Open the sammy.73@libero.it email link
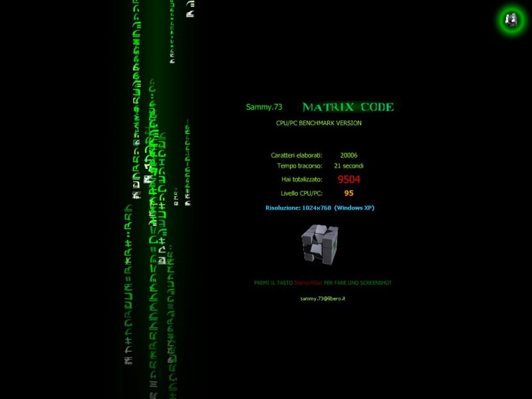 click(x=323, y=299)
